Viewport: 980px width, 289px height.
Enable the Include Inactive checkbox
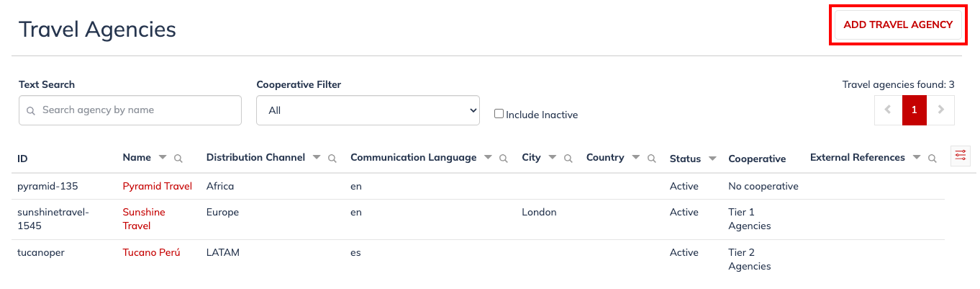pyautogui.click(x=499, y=114)
